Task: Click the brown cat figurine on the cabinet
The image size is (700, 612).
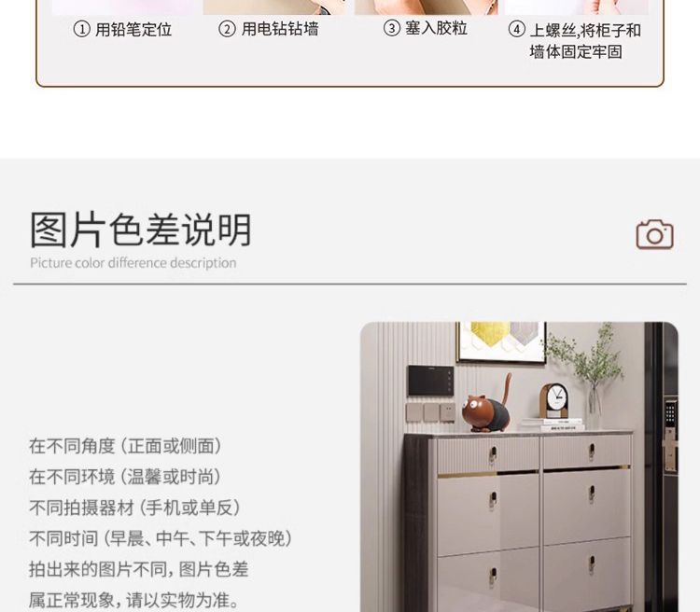Action: click(486, 406)
